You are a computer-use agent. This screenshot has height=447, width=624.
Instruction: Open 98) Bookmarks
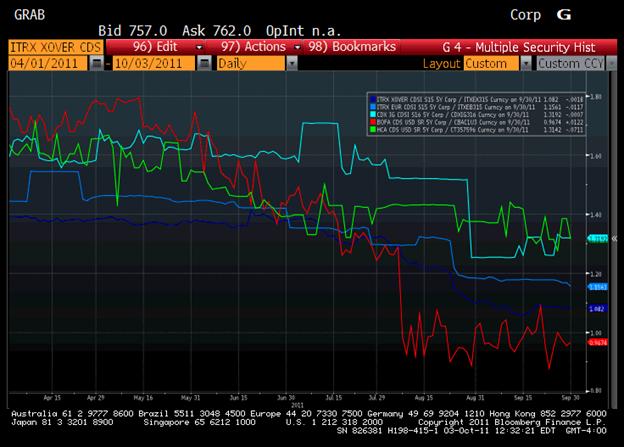(352, 47)
